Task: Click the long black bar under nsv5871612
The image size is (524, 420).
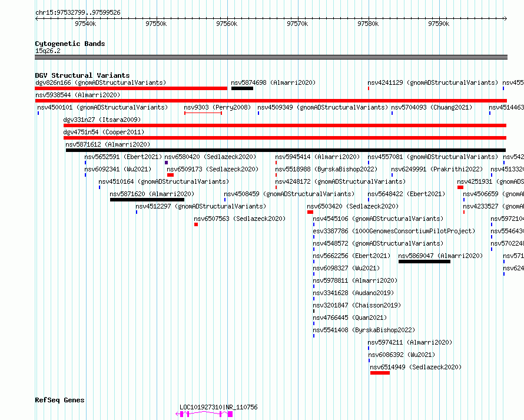Action: coord(286,150)
